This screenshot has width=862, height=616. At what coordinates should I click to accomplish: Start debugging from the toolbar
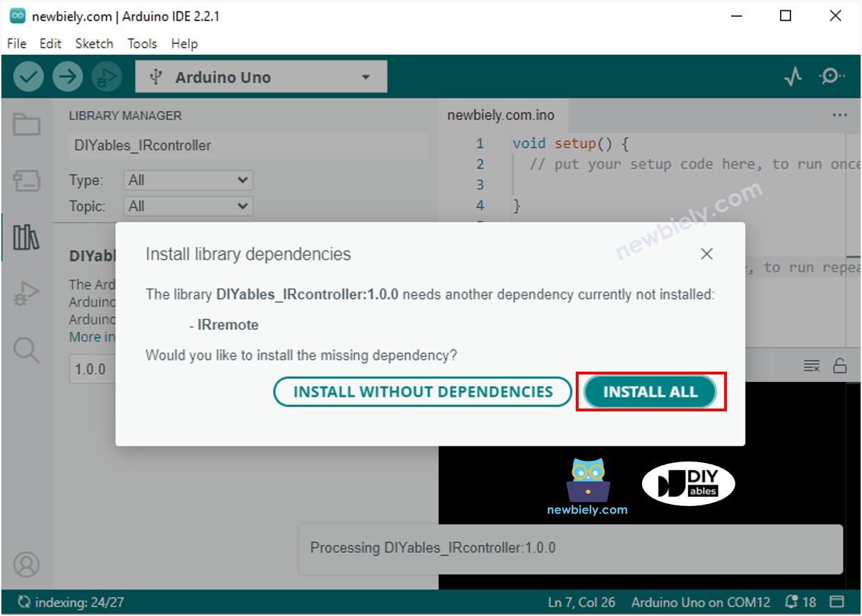pyautogui.click(x=105, y=77)
